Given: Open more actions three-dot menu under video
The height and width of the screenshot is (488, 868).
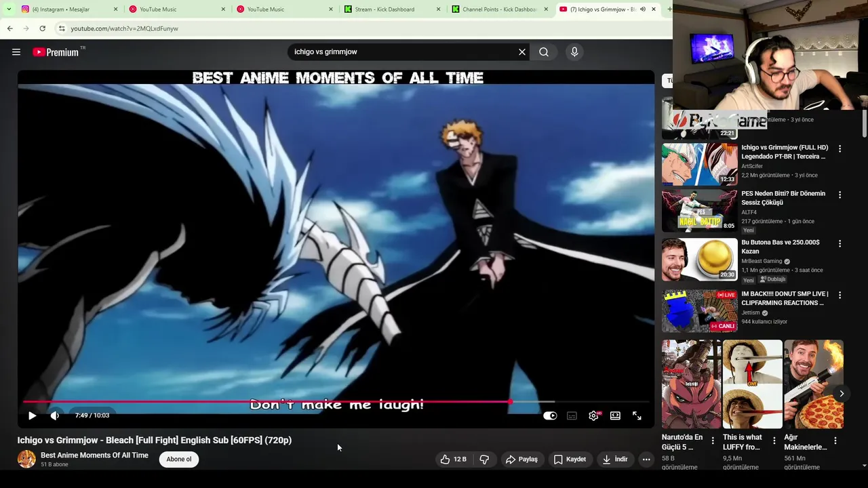Looking at the screenshot, I should click(646, 460).
